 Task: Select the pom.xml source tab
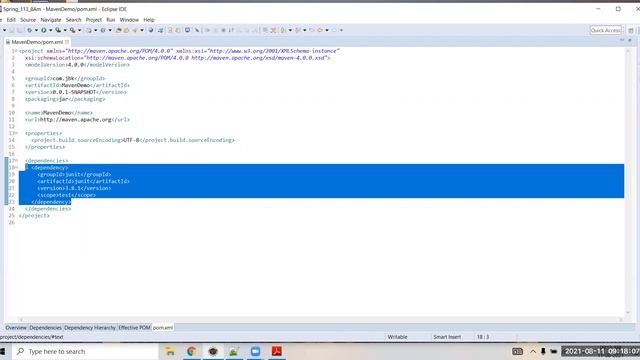pyautogui.click(x=163, y=328)
